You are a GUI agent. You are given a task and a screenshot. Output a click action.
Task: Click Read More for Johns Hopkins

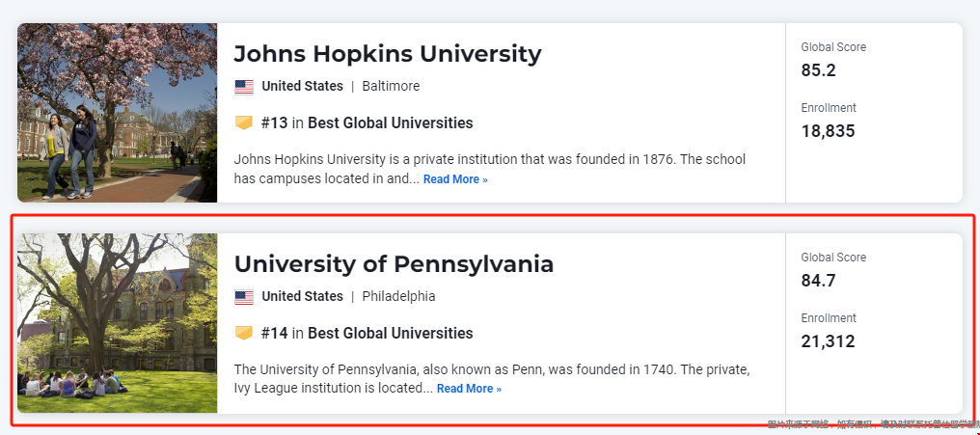[455, 179]
